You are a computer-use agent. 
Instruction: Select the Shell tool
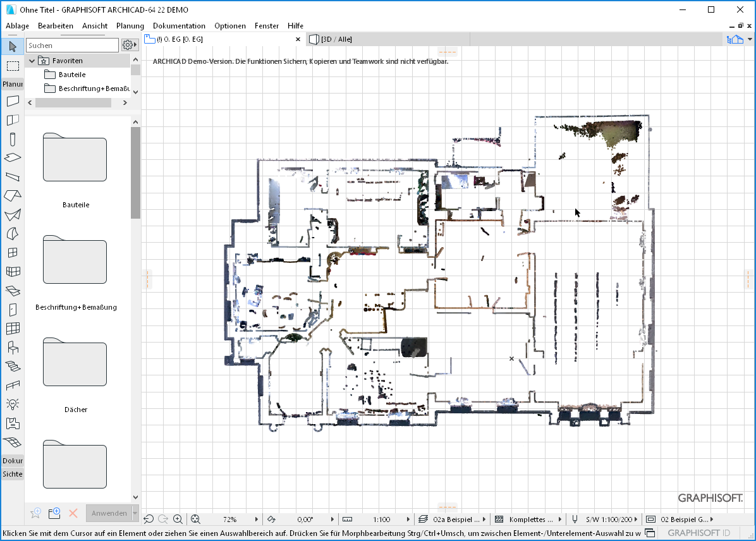pos(13,215)
